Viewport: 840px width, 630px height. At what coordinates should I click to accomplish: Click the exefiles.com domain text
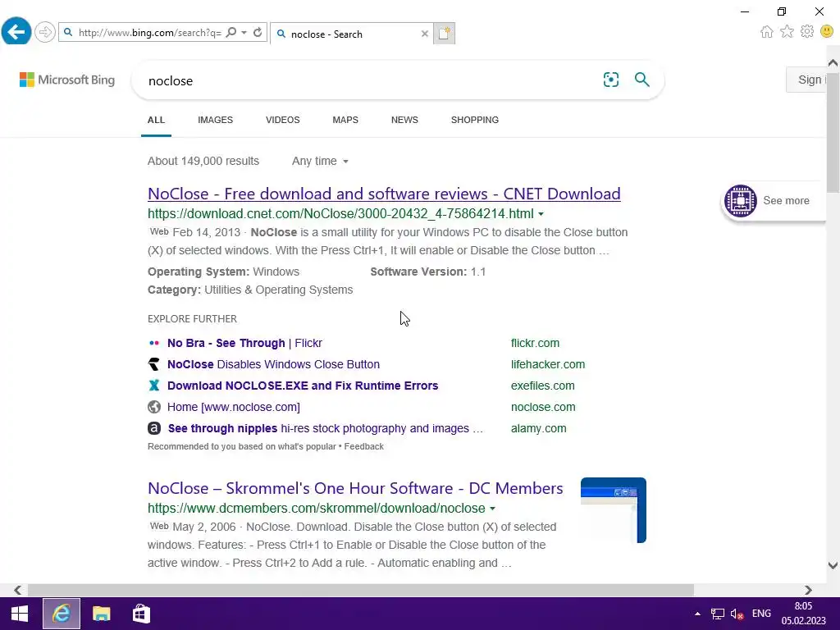(543, 386)
